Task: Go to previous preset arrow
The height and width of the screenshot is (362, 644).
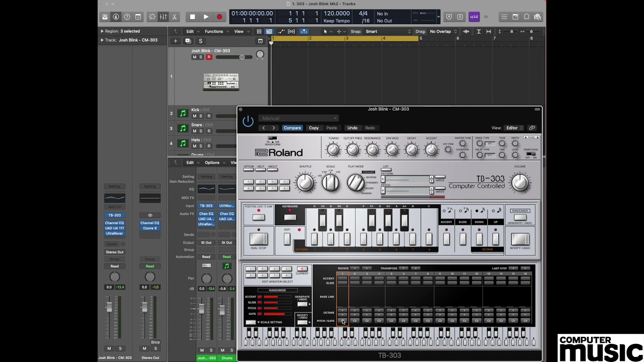Action: click(263, 128)
